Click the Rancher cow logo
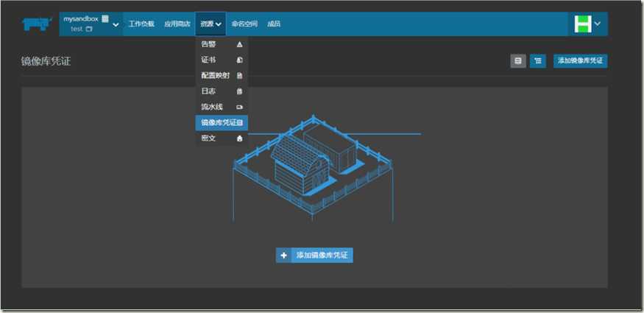Viewport: 644px width, 313px height. 37,24
